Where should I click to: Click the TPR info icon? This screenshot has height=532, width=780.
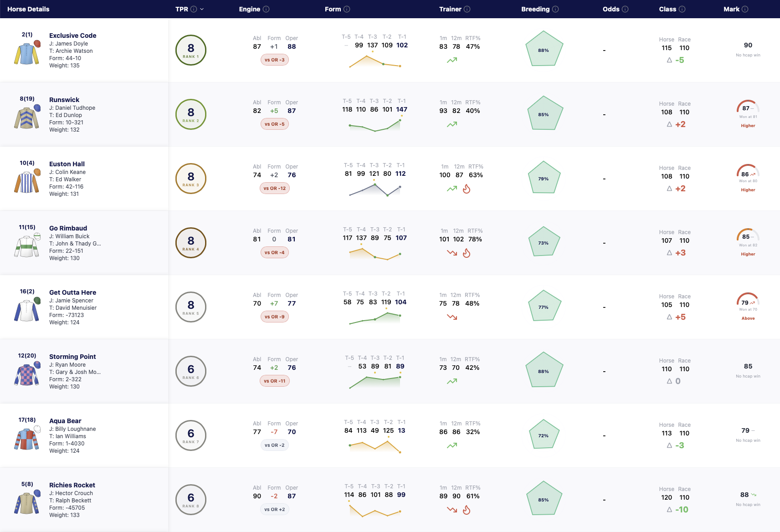[194, 9]
